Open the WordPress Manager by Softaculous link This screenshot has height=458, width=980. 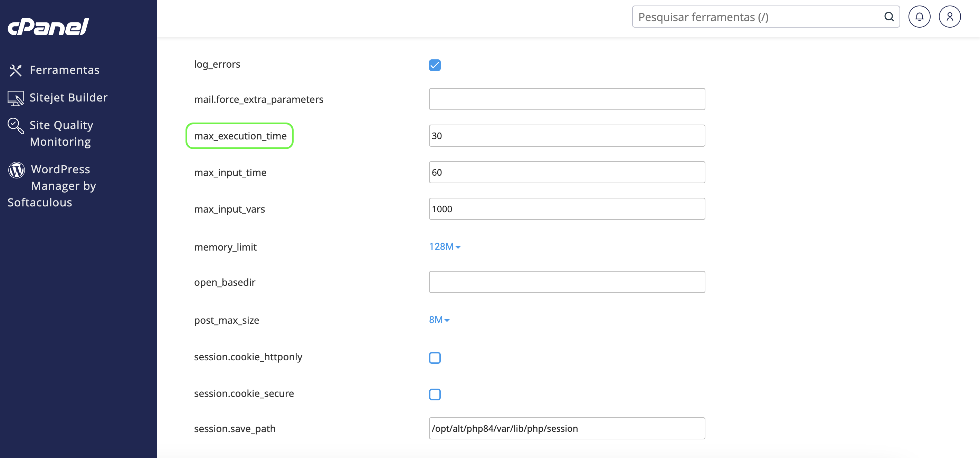52,186
